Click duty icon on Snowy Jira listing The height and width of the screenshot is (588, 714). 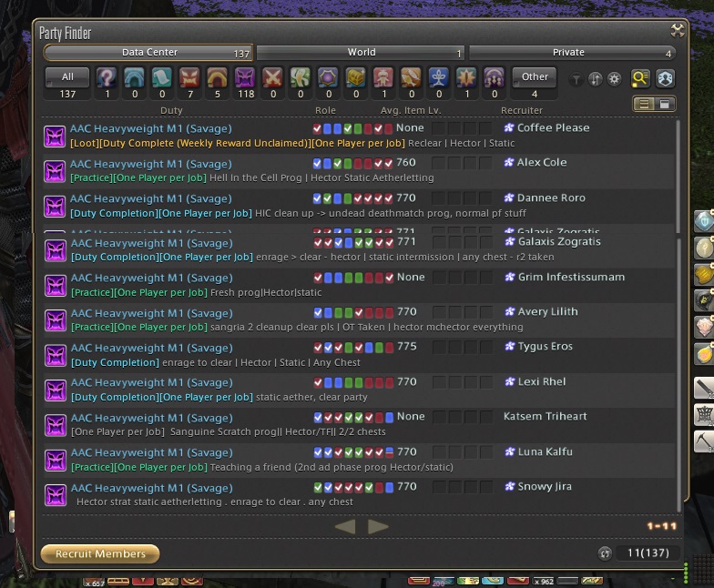(56, 495)
